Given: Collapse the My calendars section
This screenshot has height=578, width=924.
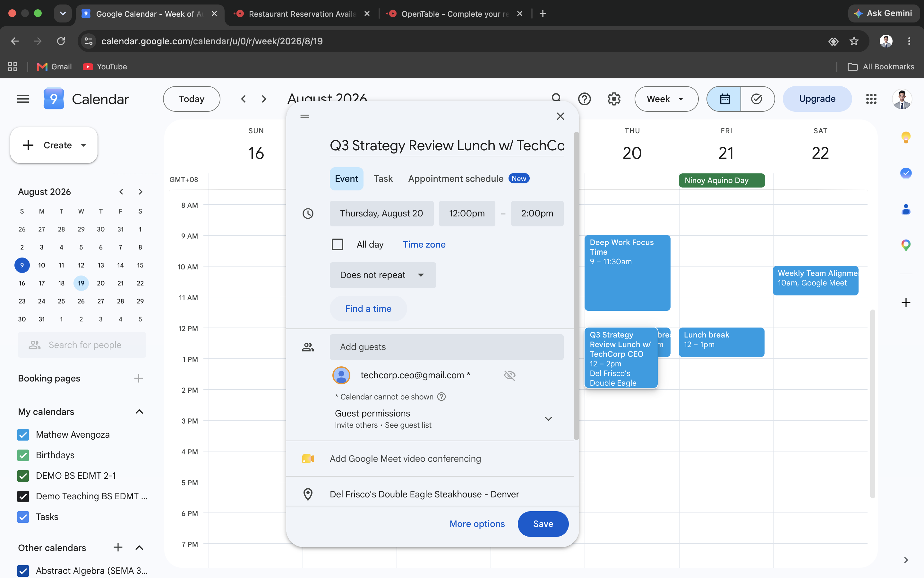Looking at the screenshot, I should pos(139,412).
